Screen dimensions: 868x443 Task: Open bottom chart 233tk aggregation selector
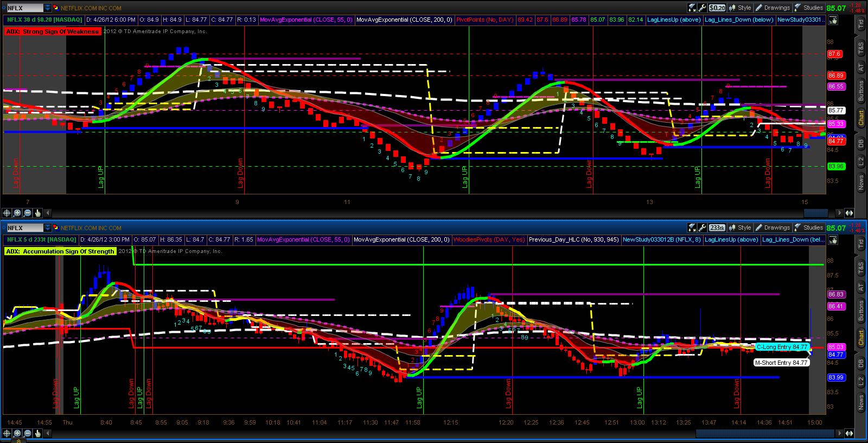point(717,227)
